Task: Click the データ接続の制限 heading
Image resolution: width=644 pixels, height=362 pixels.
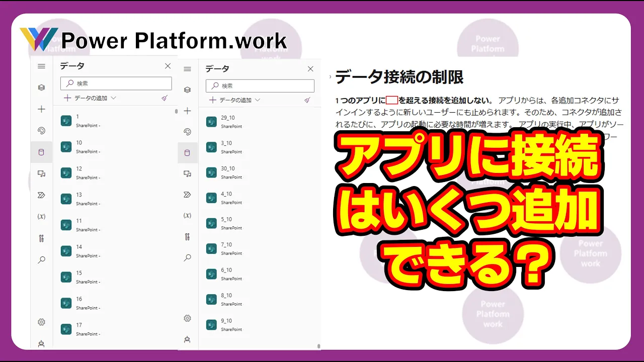Action: tap(399, 77)
